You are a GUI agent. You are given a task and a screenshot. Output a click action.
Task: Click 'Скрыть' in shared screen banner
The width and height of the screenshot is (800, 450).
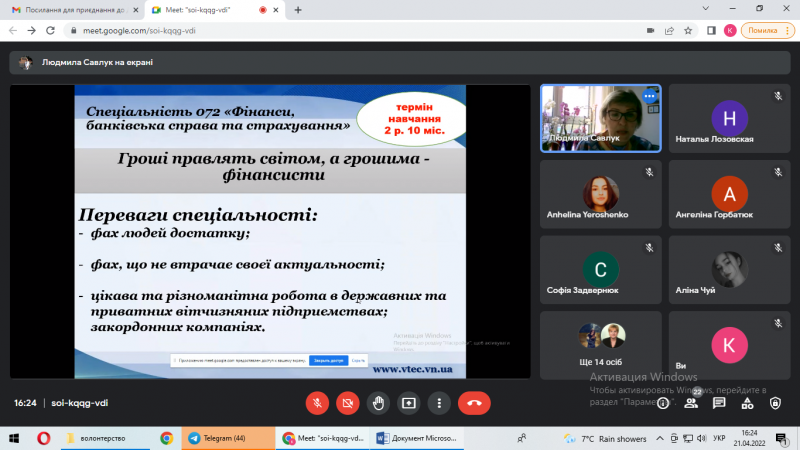pyautogui.click(x=358, y=360)
